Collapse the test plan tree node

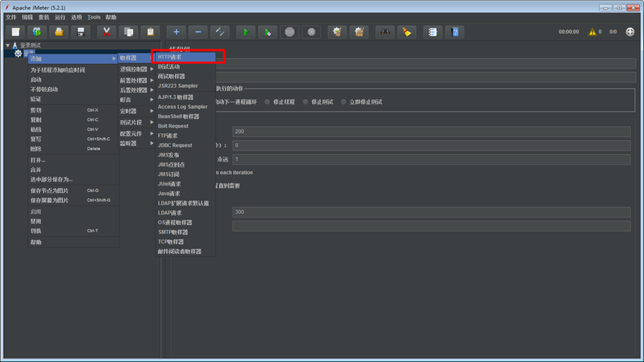point(7,45)
